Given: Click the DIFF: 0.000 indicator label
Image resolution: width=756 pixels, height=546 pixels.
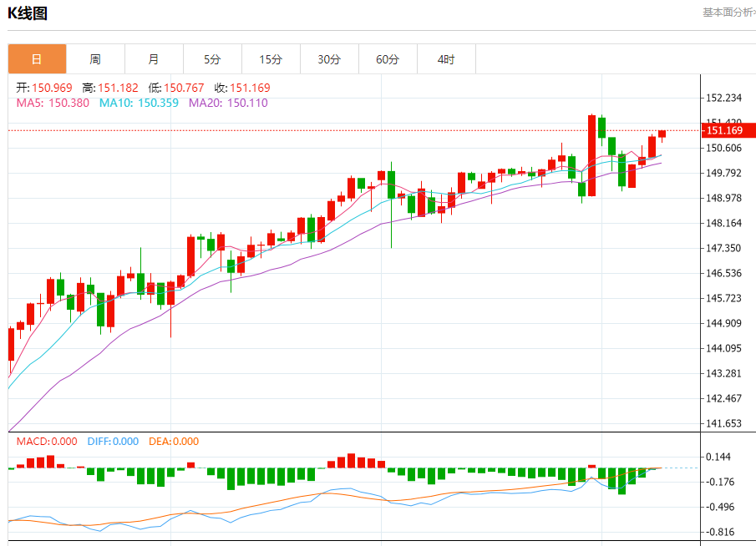Looking at the screenshot, I should coord(113,442).
